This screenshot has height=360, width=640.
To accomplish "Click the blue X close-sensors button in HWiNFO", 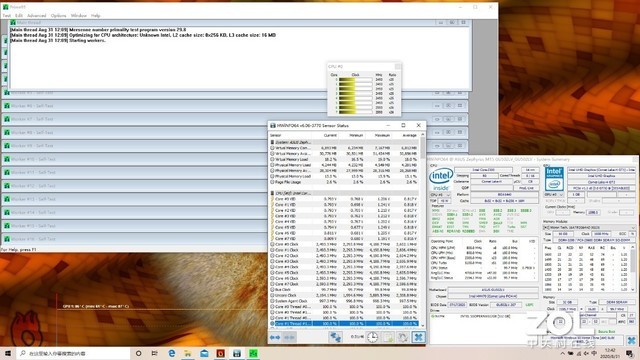I will (418, 337).
